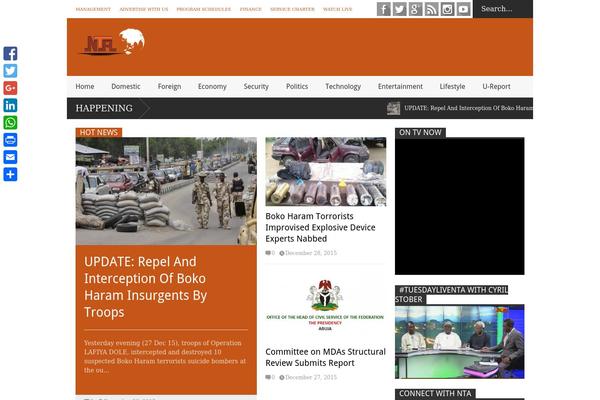Open the Google Plus icon in header

(416, 9)
